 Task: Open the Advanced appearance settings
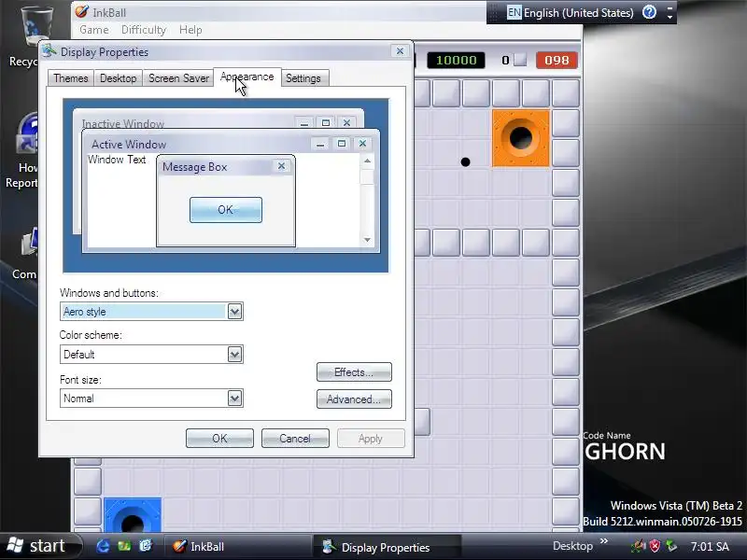point(354,399)
